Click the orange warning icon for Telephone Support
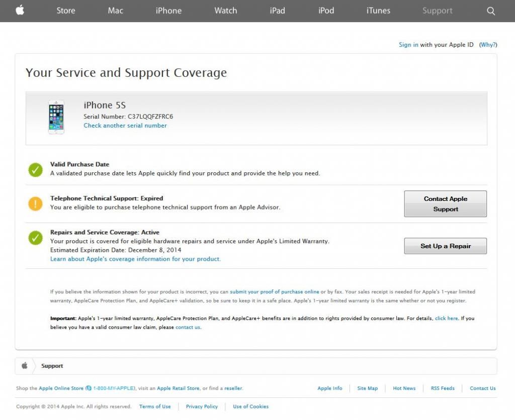The height and width of the screenshot is (420, 515). click(x=35, y=203)
